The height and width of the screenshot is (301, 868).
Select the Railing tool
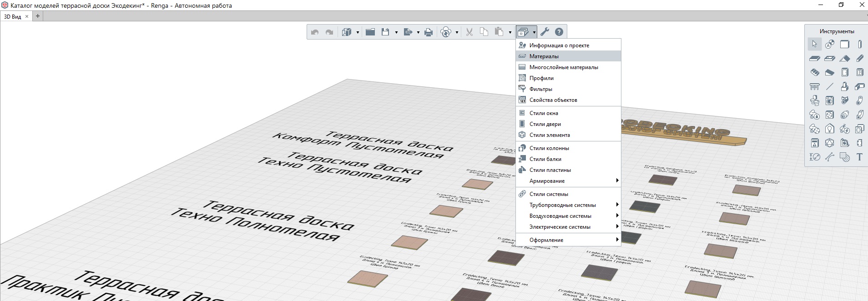coord(814,86)
